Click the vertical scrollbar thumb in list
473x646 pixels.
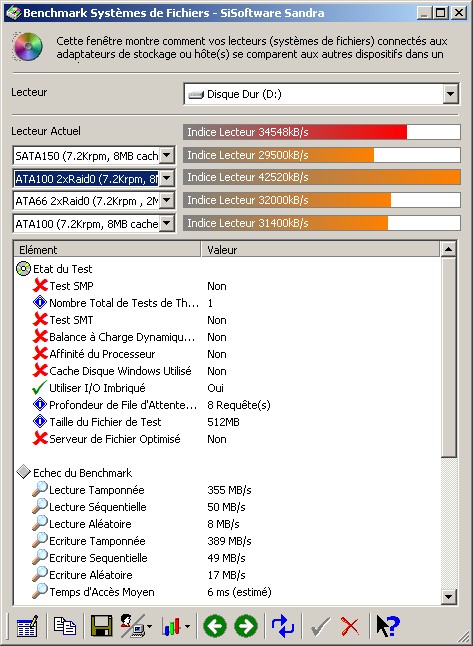448,357
